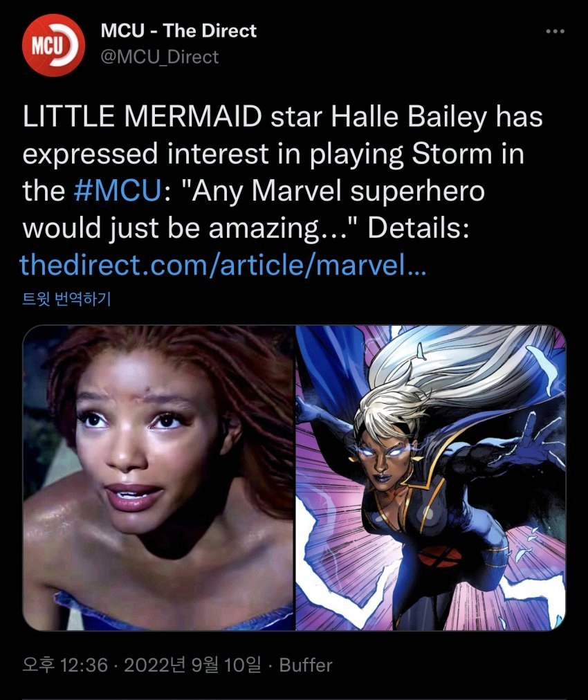Click the red MCU logo text in the avatar
The image size is (588, 700).
[45, 45]
